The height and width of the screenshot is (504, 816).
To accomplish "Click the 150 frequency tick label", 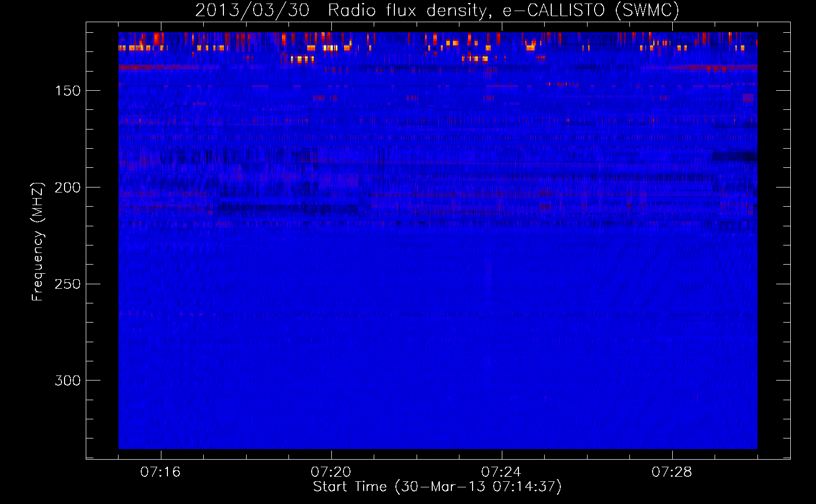I will click(68, 91).
